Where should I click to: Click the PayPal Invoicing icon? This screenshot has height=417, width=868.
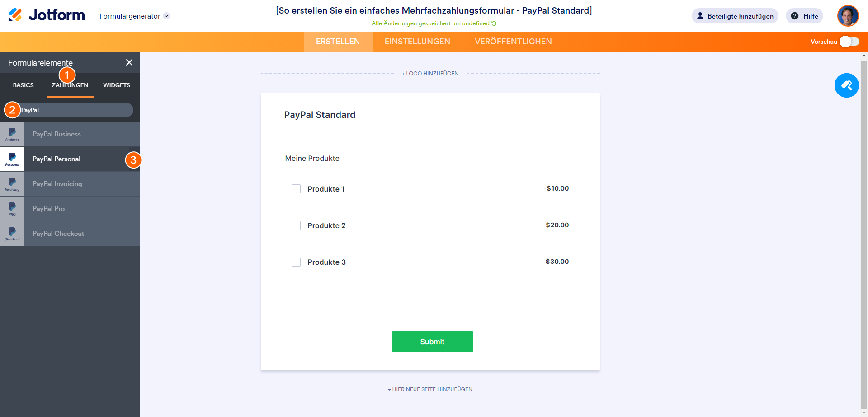12,184
